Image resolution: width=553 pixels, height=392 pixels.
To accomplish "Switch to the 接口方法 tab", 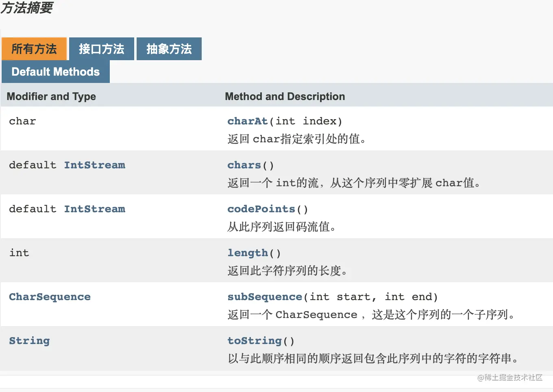I will [x=102, y=49].
